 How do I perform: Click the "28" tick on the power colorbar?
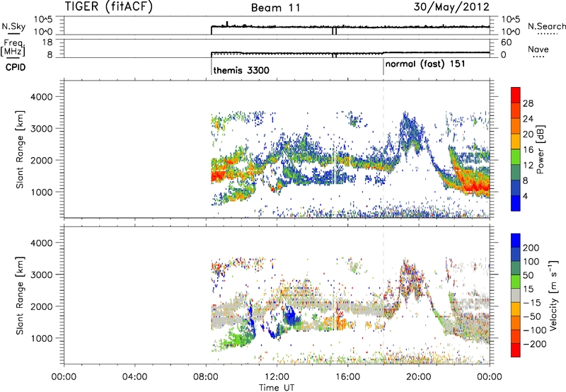pyautogui.click(x=528, y=103)
